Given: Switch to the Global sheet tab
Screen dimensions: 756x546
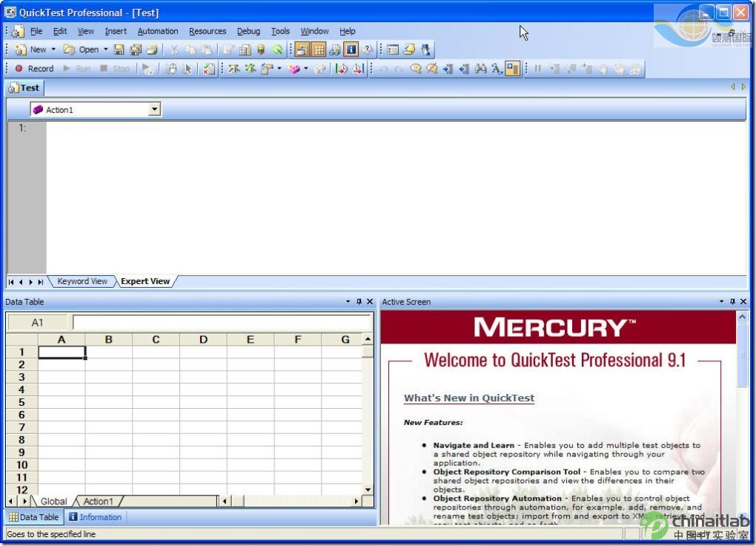Looking at the screenshot, I should pyautogui.click(x=53, y=501).
